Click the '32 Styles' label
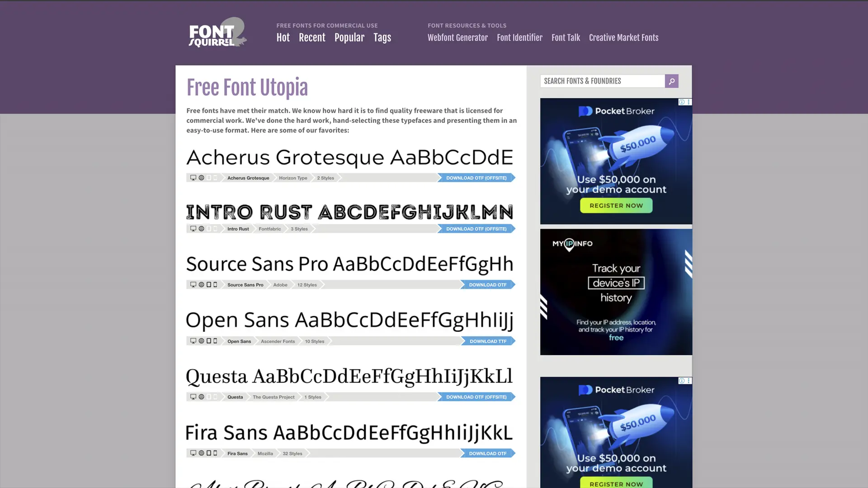Viewport: 868px width, 488px height. point(292,453)
